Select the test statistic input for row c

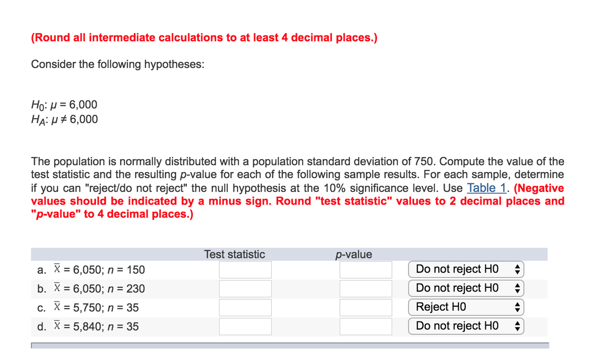pos(245,308)
